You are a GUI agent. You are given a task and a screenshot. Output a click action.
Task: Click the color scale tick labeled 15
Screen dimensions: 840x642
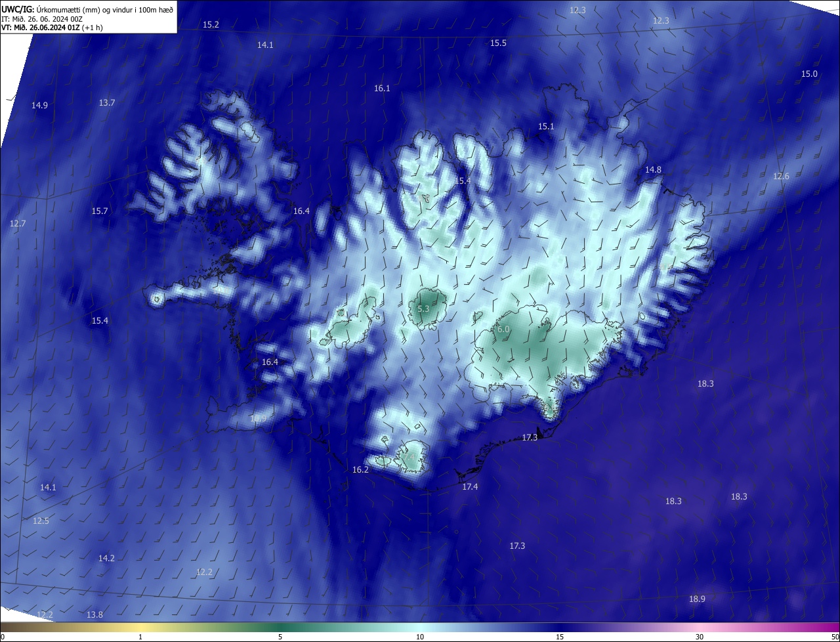point(560,637)
